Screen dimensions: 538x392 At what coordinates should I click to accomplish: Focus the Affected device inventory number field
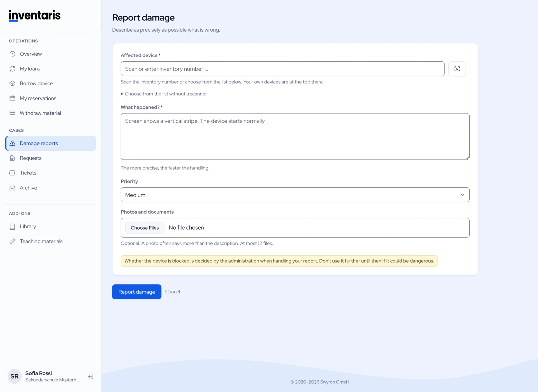coord(282,69)
